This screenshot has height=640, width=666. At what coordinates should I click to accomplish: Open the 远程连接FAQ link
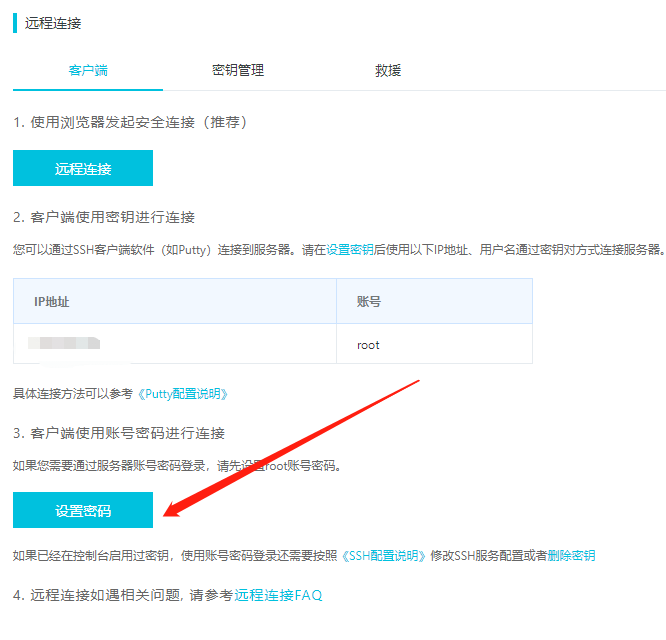(278, 595)
